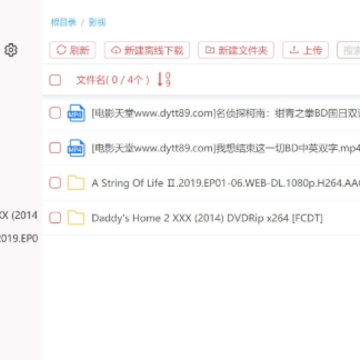This screenshot has width=360, height=360.
Task: Sort files via the 0-9 arrow icon
Action: click(x=164, y=80)
